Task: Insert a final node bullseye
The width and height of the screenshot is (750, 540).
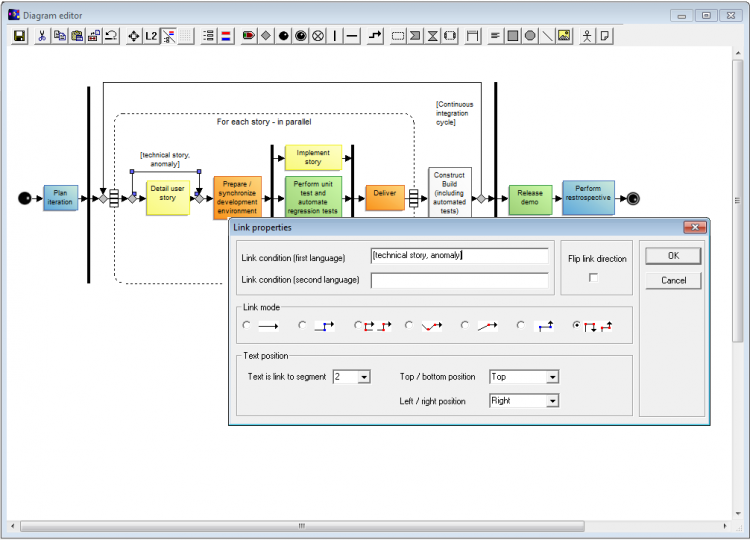Action: click(x=300, y=36)
